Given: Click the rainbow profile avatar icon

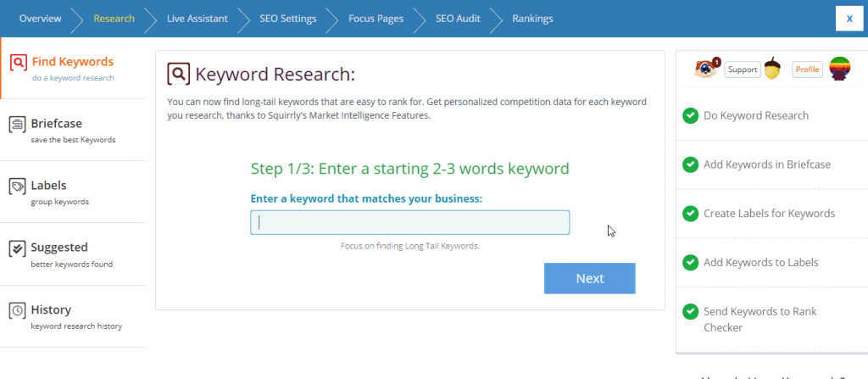Looking at the screenshot, I should click(x=839, y=69).
